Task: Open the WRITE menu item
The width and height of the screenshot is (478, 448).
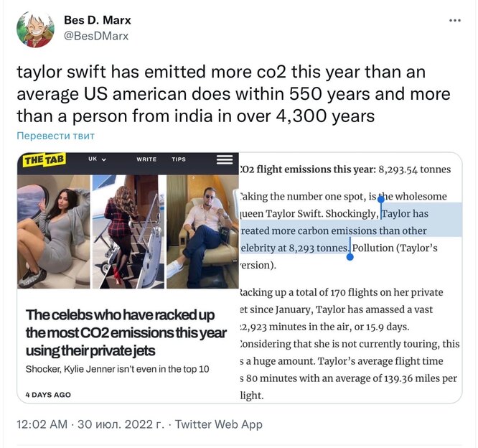Action: (146, 159)
